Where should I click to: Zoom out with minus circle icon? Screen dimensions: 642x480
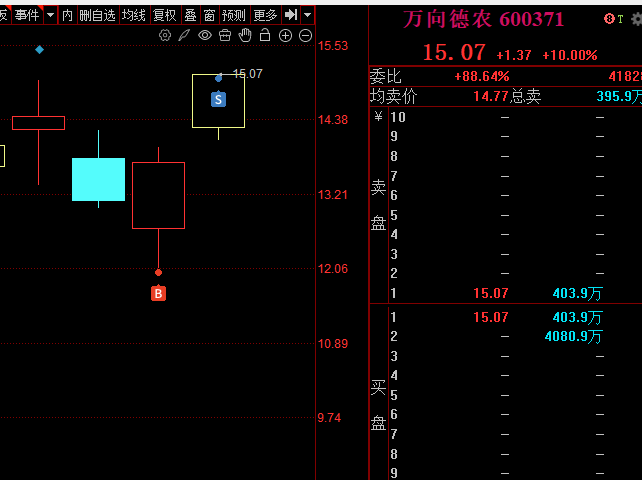tap(305, 36)
